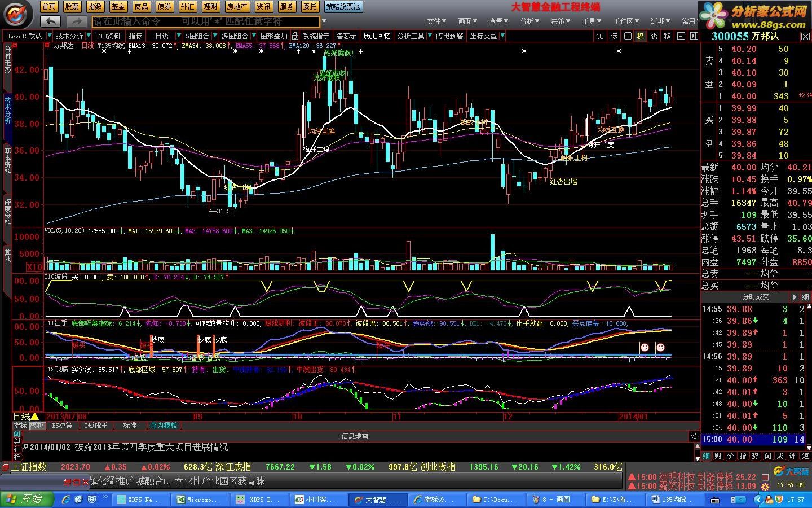The height and width of the screenshot is (508, 812).
Task: Click the 财 finance tab at bottom right
Action: click(x=718, y=456)
